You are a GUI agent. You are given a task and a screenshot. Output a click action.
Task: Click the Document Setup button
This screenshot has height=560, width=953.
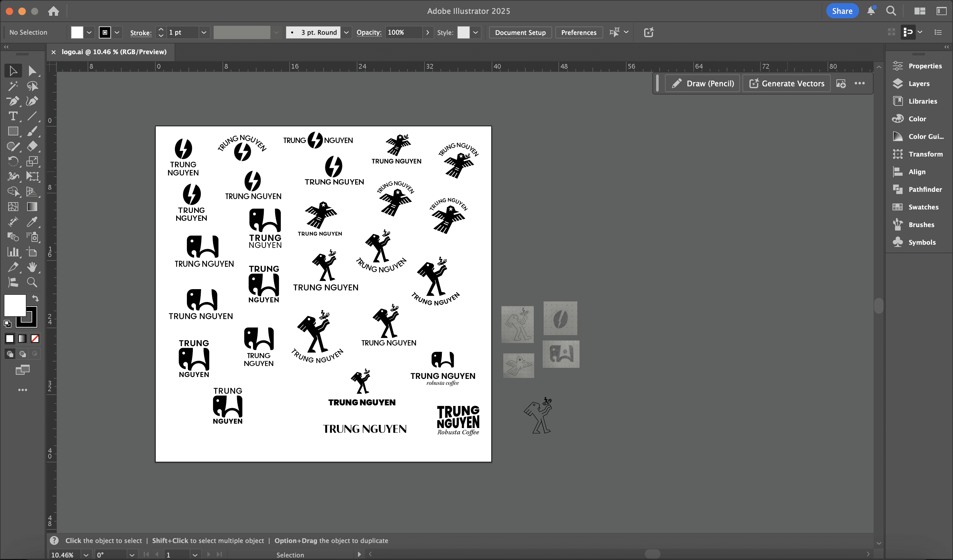(520, 32)
